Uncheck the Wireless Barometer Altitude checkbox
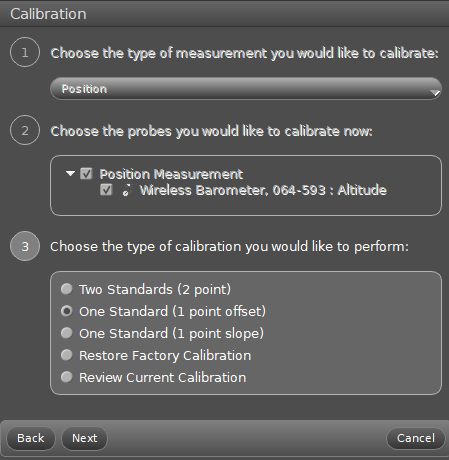Screen dimensions: 449x460 click(106, 190)
